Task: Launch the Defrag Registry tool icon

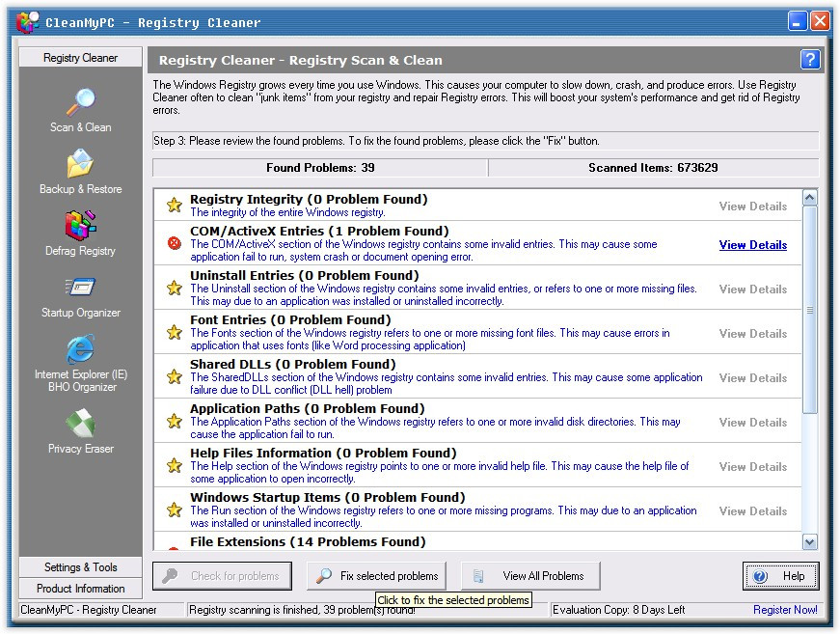Action: [80, 225]
